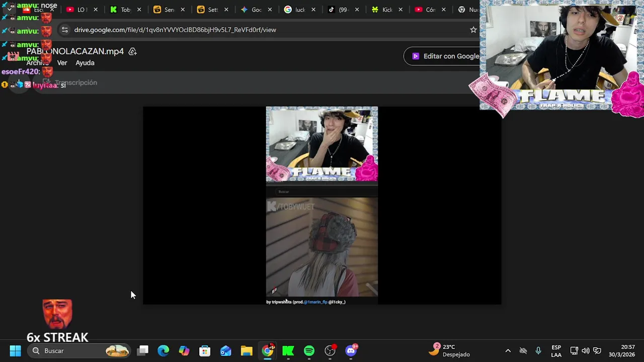Image resolution: width=644 pixels, height=362 pixels.
Task: Open Discord from the taskbar
Action: [x=351, y=350]
